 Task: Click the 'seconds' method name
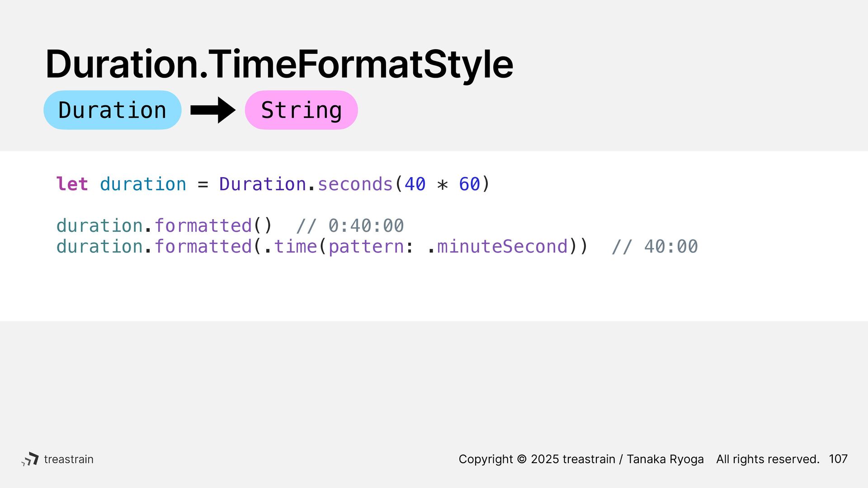(355, 184)
